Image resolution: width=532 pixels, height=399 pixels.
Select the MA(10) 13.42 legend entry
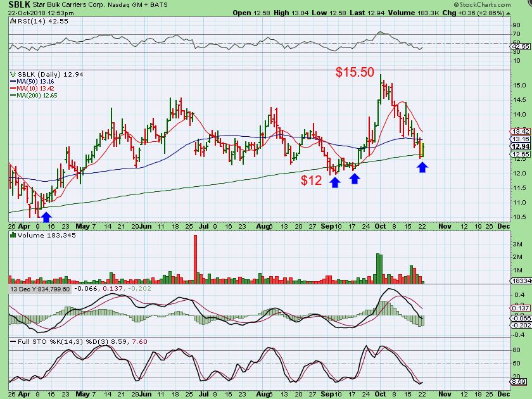coord(32,88)
